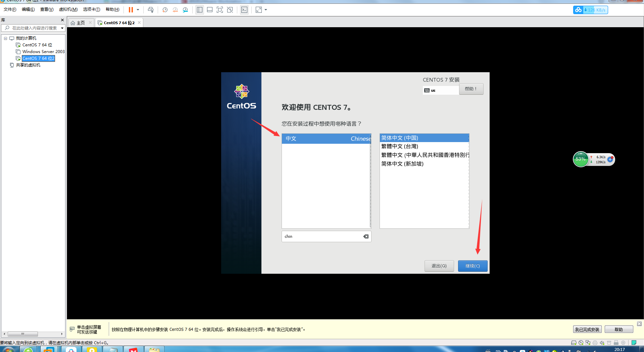Close the 主页 tab
Image resolution: width=644 pixels, height=352 pixels.
coord(90,23)
